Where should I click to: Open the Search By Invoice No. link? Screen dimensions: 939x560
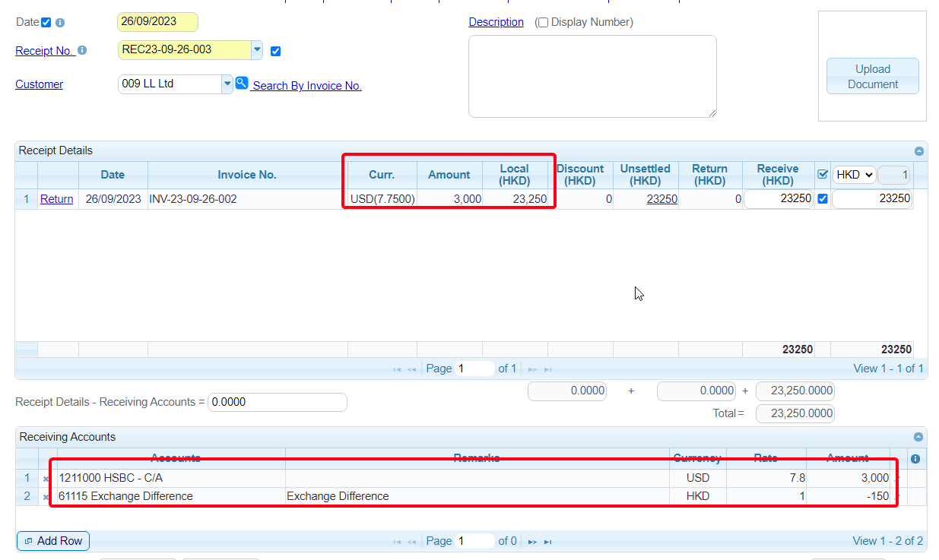(306, 86)
